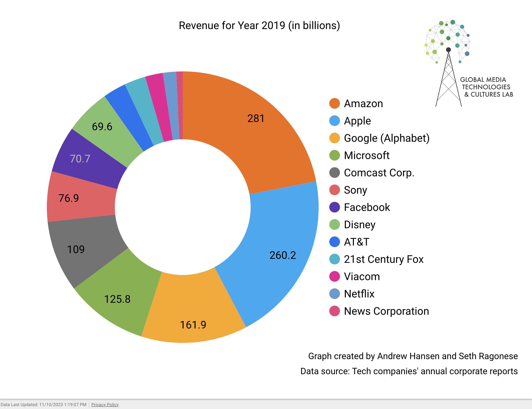Select the Microsoft legend label
532x409 pixels.
[x=366, y=155]
